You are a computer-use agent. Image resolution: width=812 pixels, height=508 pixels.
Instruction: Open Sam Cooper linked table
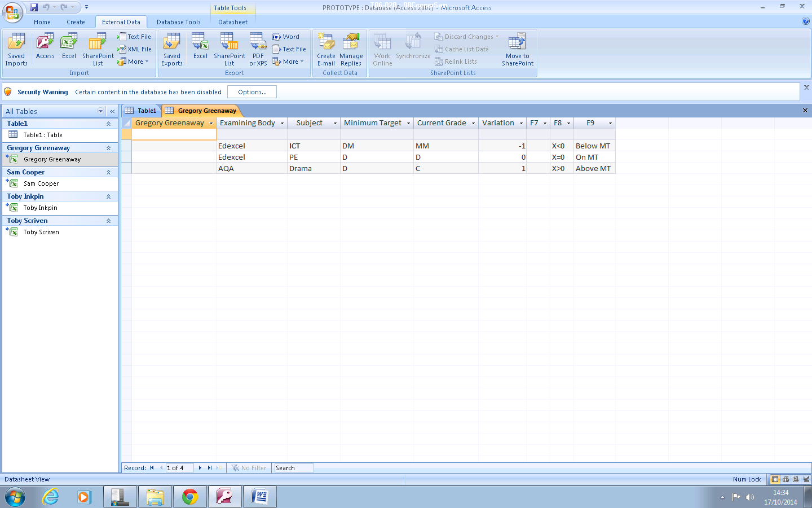[x=61, y=183]
